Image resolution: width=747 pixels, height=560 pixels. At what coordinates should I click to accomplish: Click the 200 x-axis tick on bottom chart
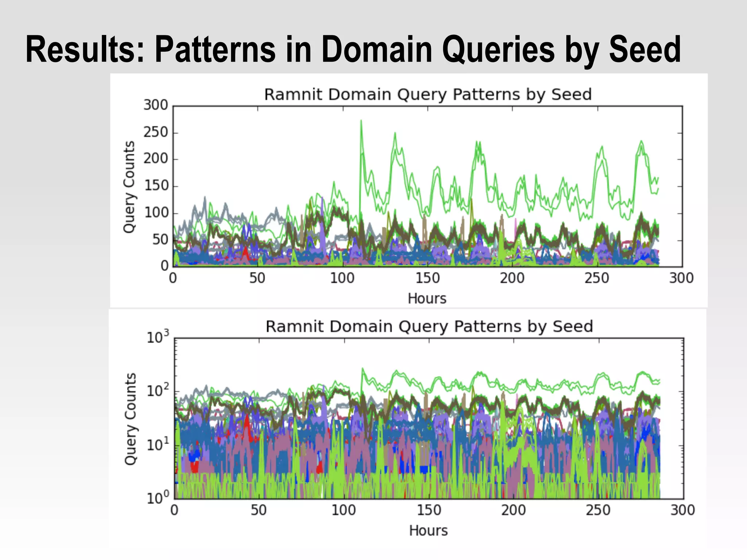514,510
